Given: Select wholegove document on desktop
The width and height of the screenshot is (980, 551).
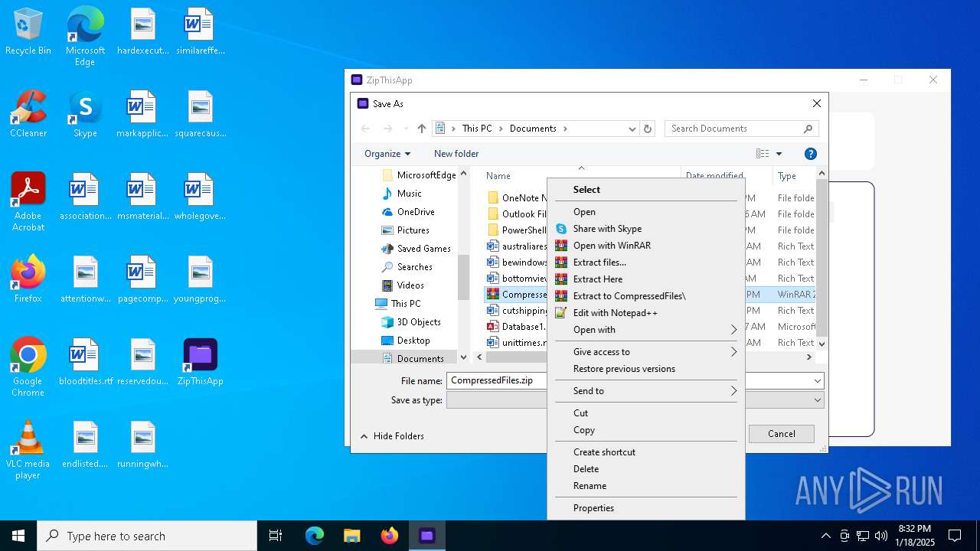Looking at the screenshot, I should (200, 197).
